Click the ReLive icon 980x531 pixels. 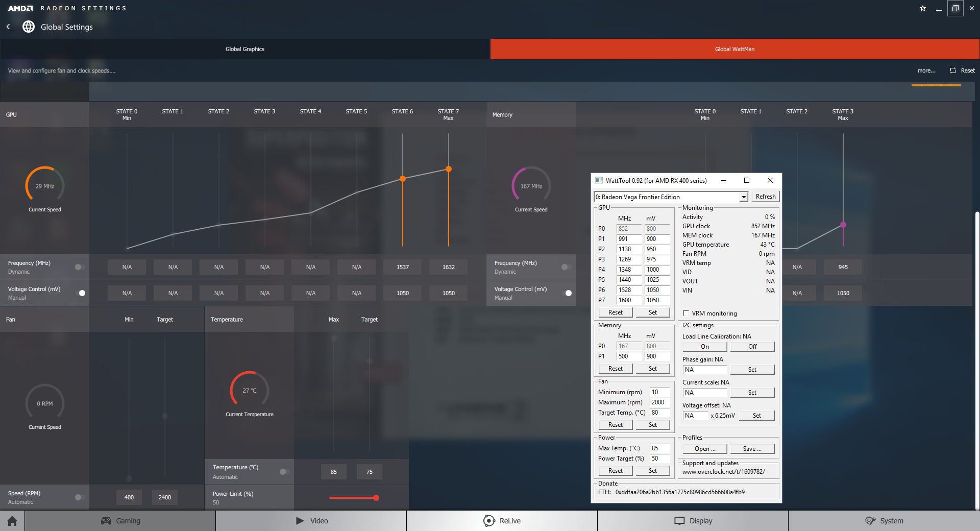[x=489, y=521]
